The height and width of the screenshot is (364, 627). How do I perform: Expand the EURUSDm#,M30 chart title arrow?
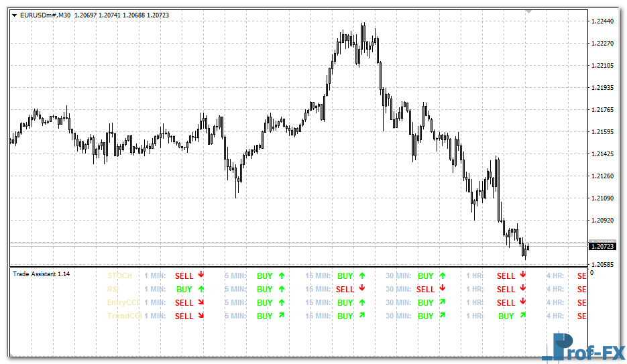pyautogui.click(x=15, y=15)
